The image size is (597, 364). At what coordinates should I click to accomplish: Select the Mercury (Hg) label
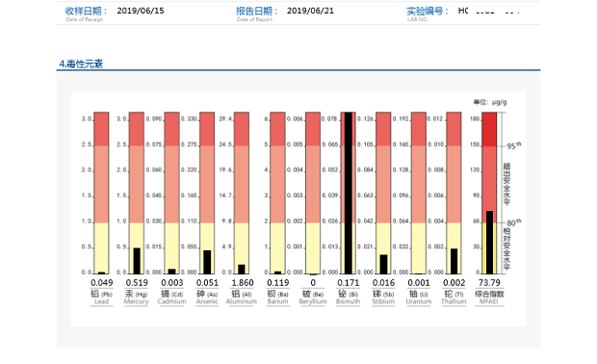coord(137,298)
